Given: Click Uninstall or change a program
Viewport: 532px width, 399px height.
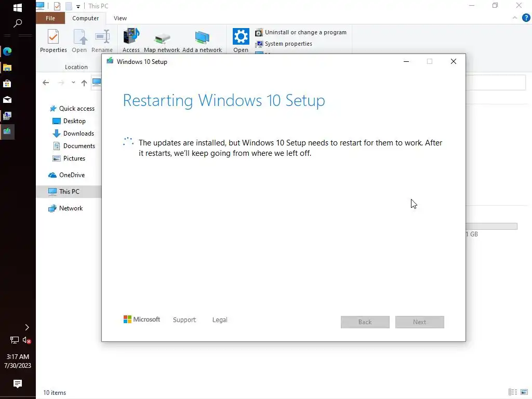Looking at the screenshot, I should pyautogui.click(x=301, y=32).
